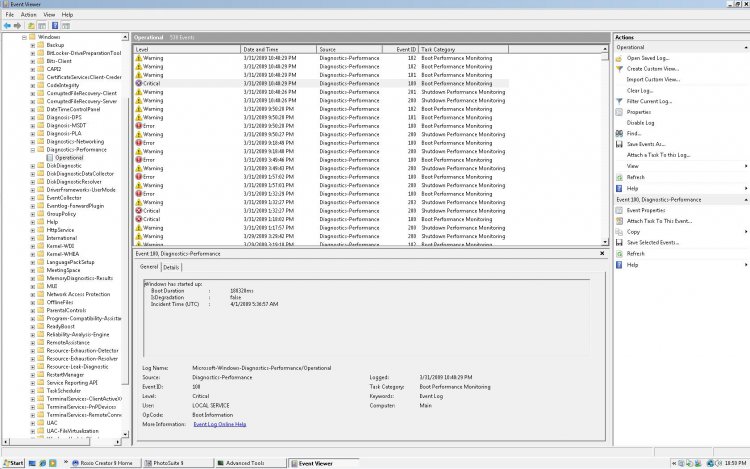Switch to Advanced Tools taskbar button
The image size is (750, 469).
click(250, 463)
